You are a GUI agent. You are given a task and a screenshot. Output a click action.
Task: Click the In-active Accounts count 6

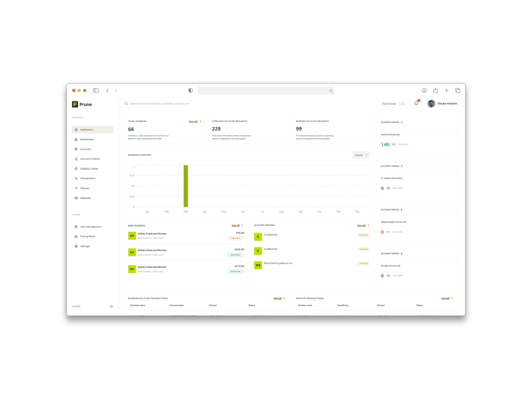[382, 188]
